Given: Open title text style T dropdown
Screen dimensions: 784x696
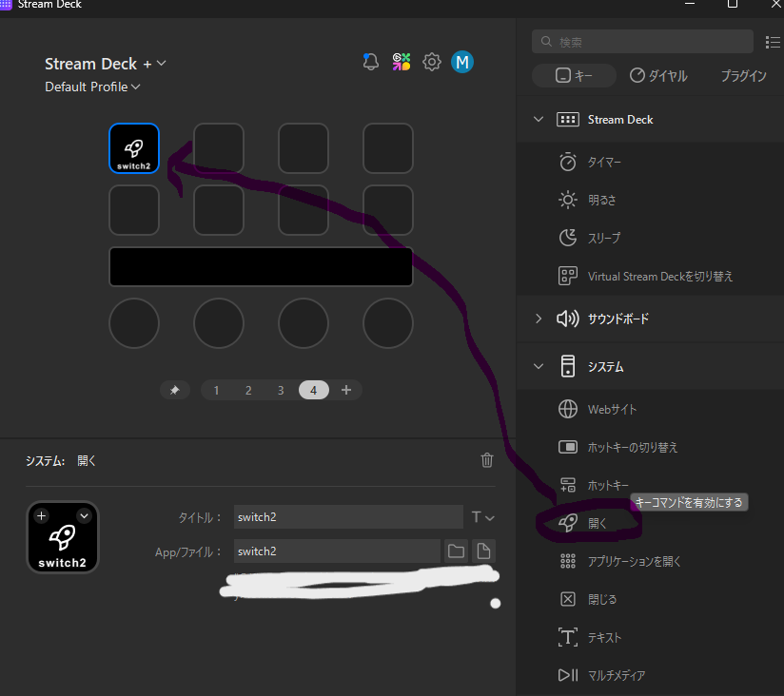Looking at the screenshot, I should pyautogui.click(x=483, y=517).
